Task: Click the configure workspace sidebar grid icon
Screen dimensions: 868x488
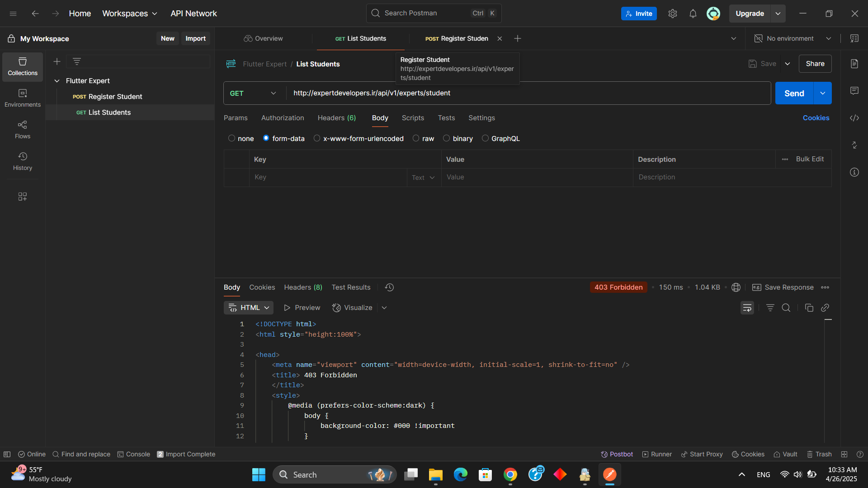Action: pos(23,197)
